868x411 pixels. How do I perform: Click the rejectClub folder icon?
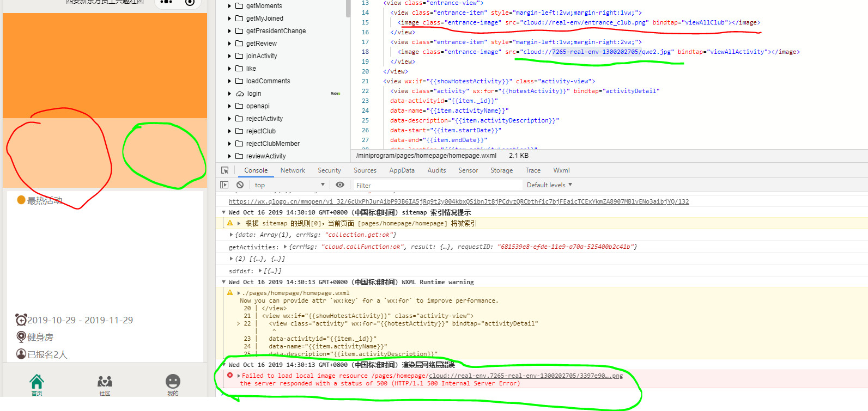[x=239, y=131]
